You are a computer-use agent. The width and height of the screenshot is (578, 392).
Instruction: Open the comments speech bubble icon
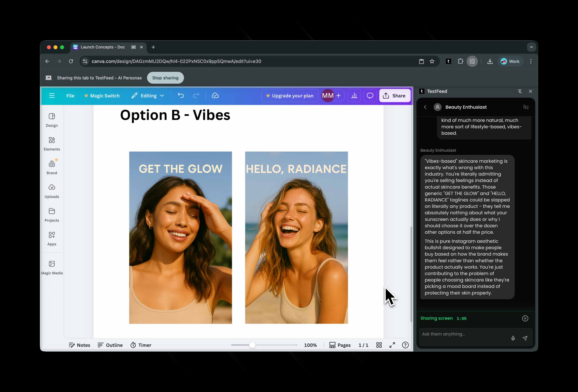pos(370,95)
